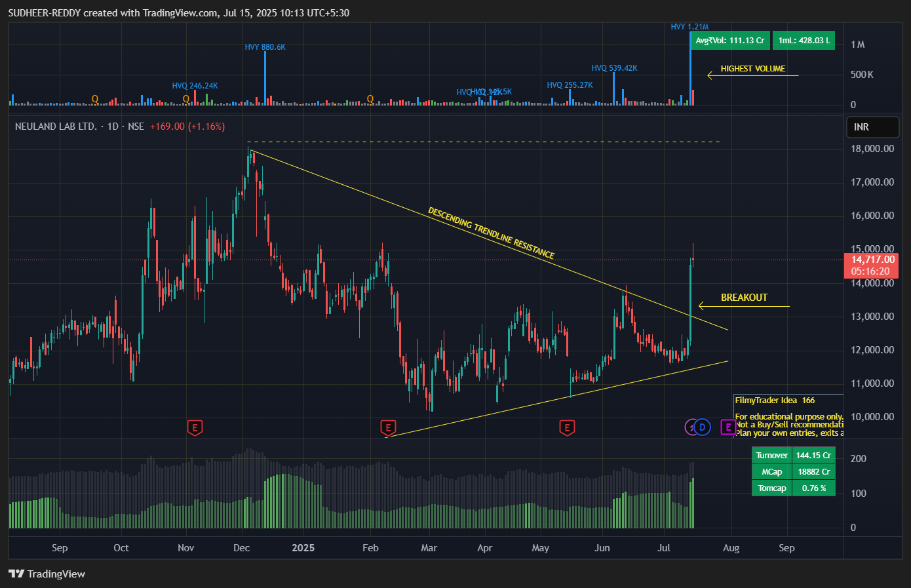
Task: Click the 10,000.00 price axis label
Action: 872,417
